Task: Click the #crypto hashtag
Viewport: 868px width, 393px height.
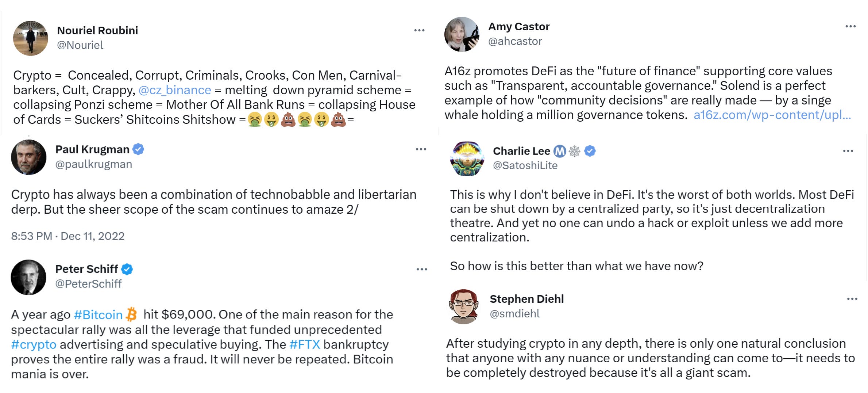Action: point(33,344)
